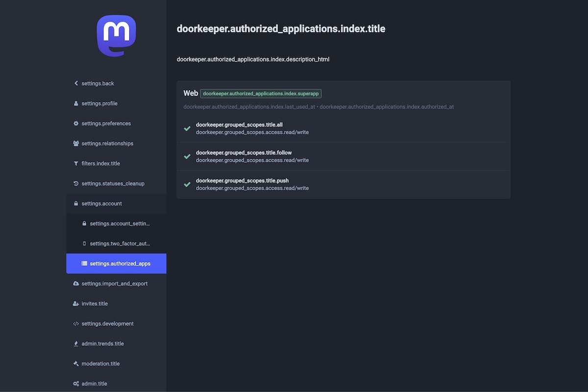Collapse the settings.account section
This screenshot has height=392, width=588.
pyautogui.click(x=101, y=203)
